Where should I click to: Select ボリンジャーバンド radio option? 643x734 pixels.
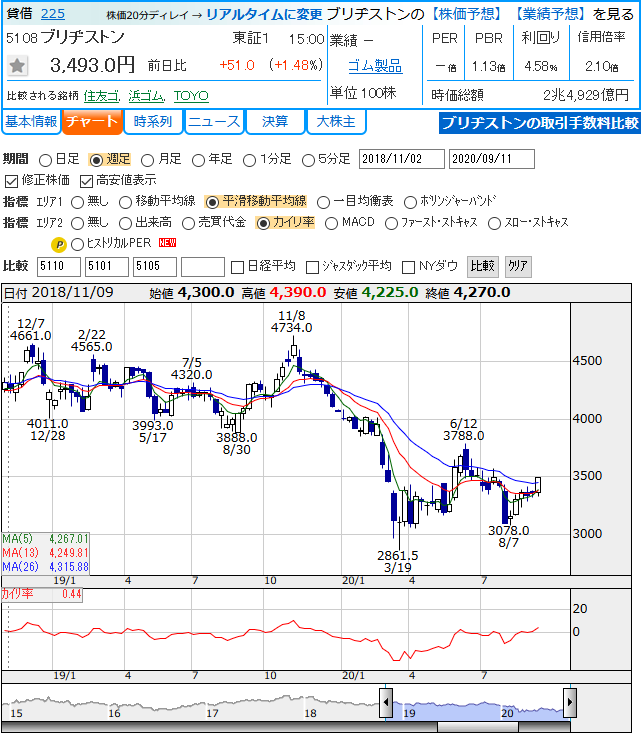click(x=410, y=202)
